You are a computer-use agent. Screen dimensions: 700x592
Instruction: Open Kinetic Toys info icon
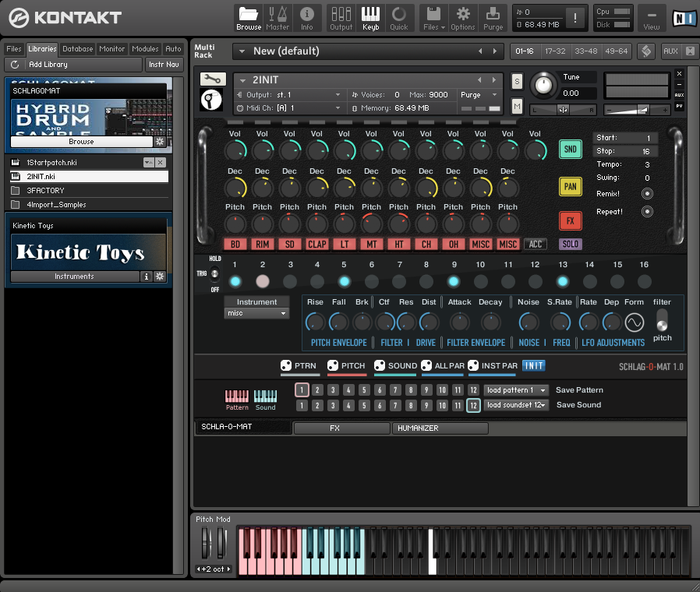tap(146, 277)
